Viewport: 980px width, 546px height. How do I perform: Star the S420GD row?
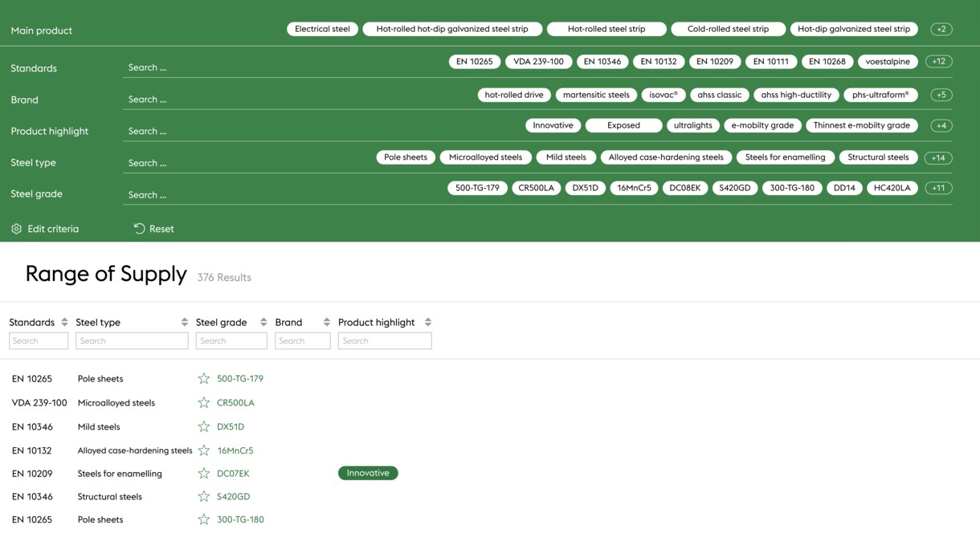click(x=204, y=496)
